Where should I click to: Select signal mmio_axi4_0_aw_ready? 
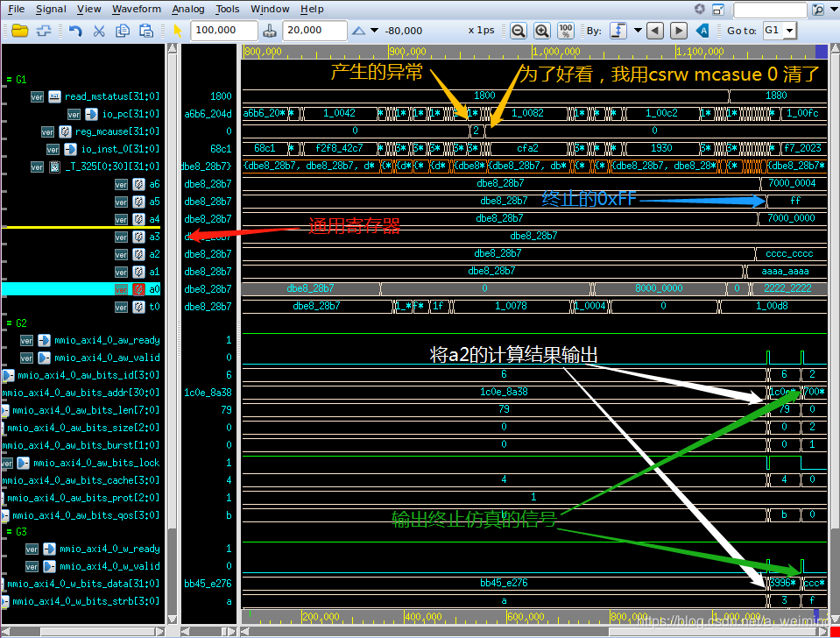tap(107, 340)
